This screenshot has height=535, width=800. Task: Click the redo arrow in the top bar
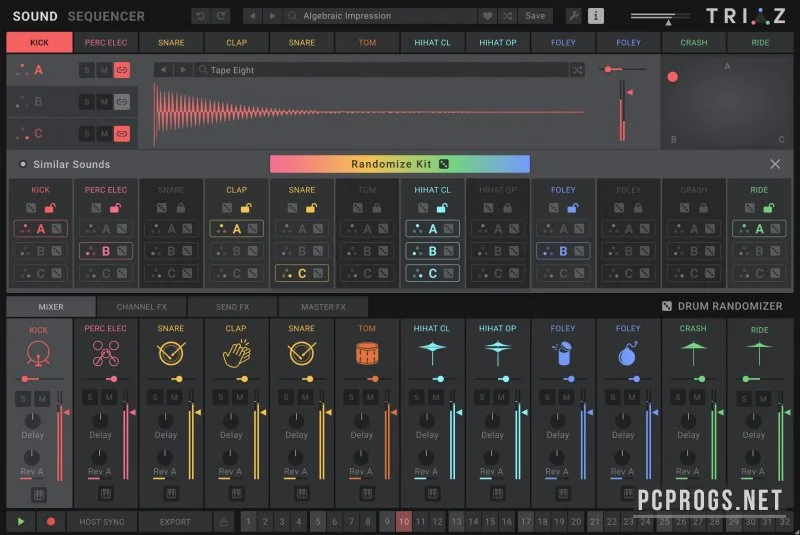(221, 16)
